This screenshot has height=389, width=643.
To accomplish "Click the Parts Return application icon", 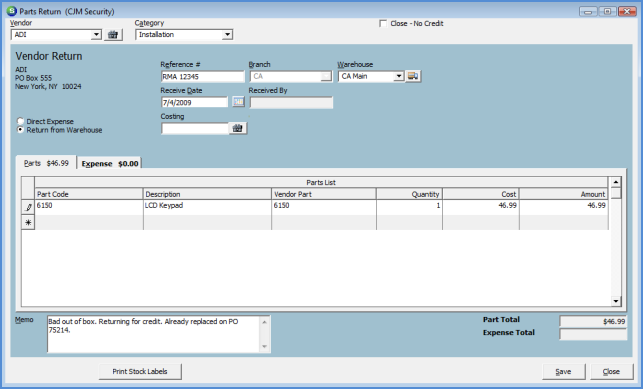I will [x=11, y=11].
